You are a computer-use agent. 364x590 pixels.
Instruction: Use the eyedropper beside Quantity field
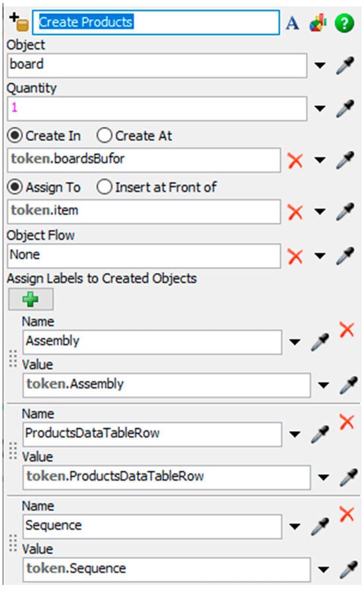click(x=345, y=109)
